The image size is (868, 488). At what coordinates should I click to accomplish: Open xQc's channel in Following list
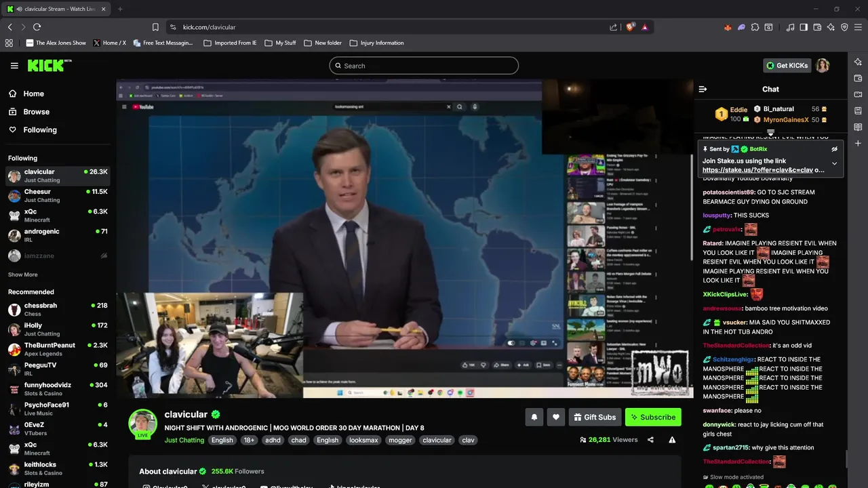point(58,216)
